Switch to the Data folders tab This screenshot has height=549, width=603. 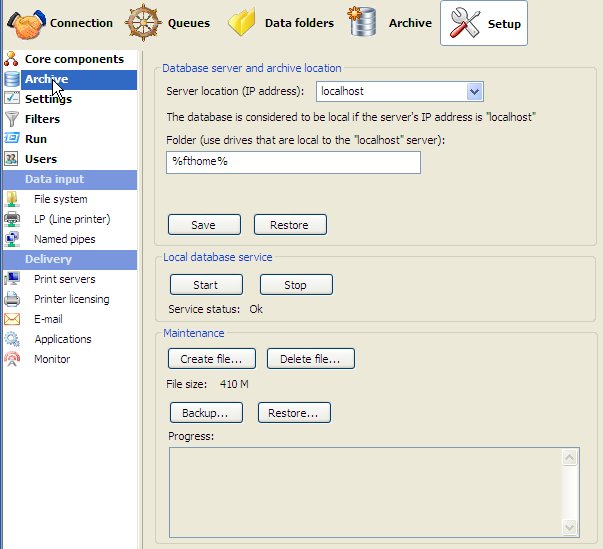coord(280,23)
